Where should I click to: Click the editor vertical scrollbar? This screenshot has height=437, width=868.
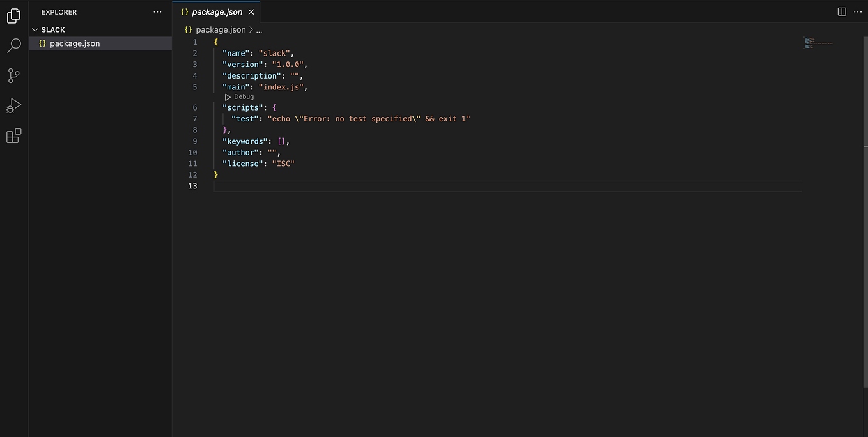click(x=865, y=211)
